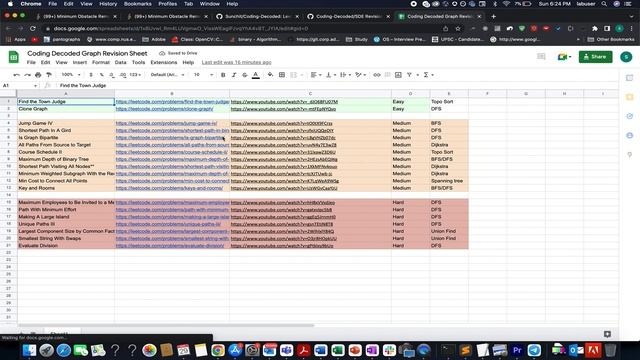Image resolution: width=640 pixels, height=360 pixels.
Task: Open the Calendar side panel icon
Action: pos(629,78)
